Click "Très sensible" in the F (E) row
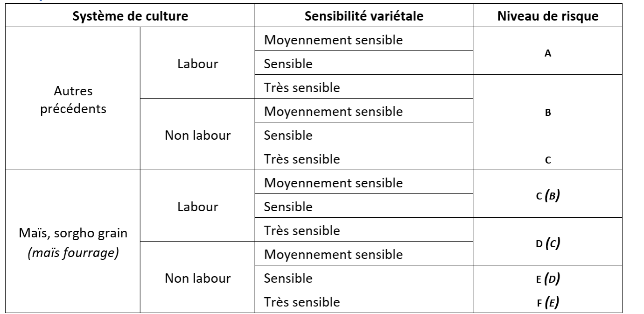The height and width of the screenshot is (314, 644). pyautogui.click(x=301, y=302)
